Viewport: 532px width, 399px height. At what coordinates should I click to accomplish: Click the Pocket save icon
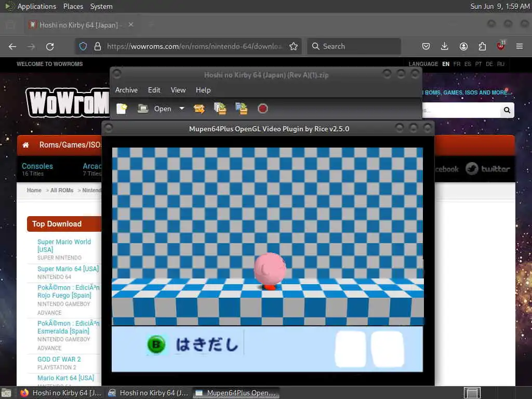coord(426,46)
